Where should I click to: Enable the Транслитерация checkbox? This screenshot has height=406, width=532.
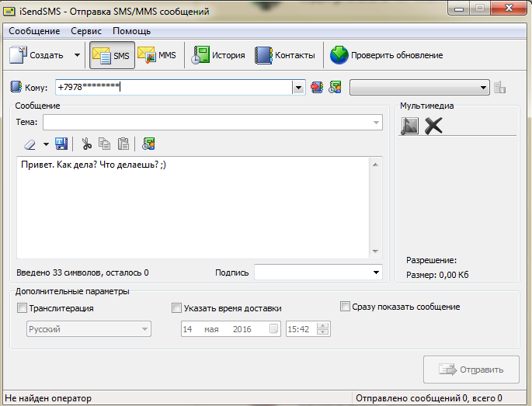pyautogui.click(x=22, y=308)
